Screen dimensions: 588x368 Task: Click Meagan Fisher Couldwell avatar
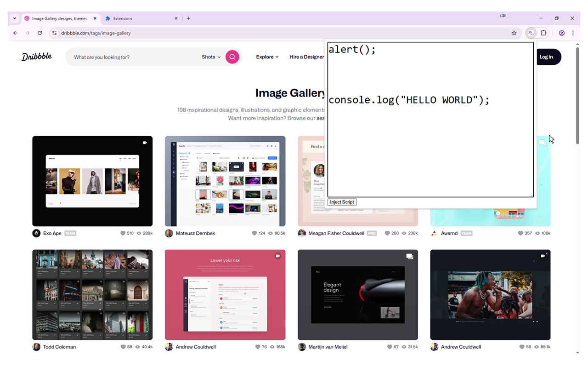coord(302,233)
